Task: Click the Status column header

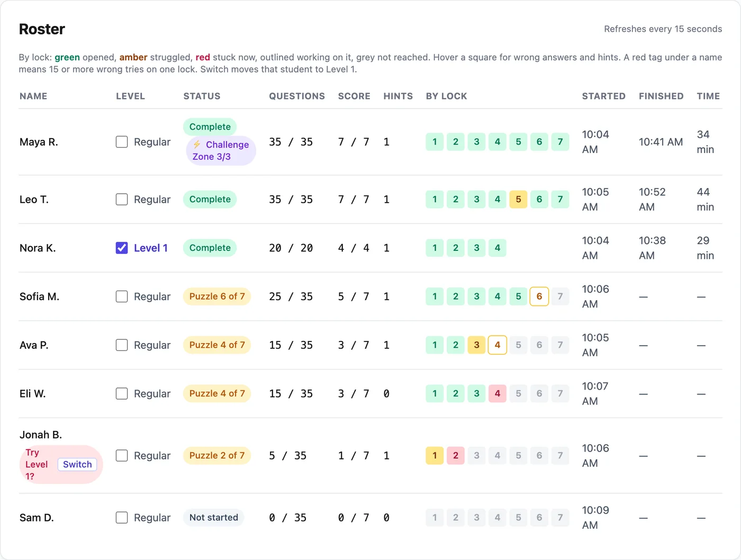Action: [202, 96]
